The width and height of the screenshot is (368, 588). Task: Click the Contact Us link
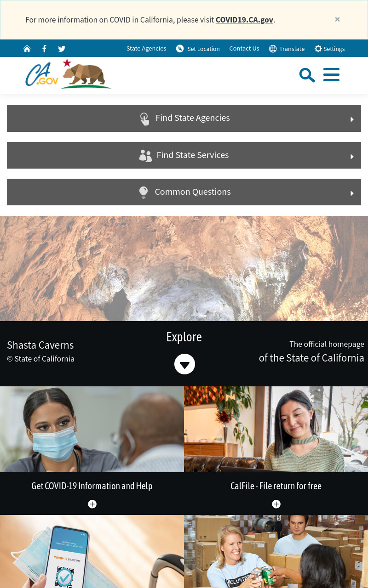(244, 49)
